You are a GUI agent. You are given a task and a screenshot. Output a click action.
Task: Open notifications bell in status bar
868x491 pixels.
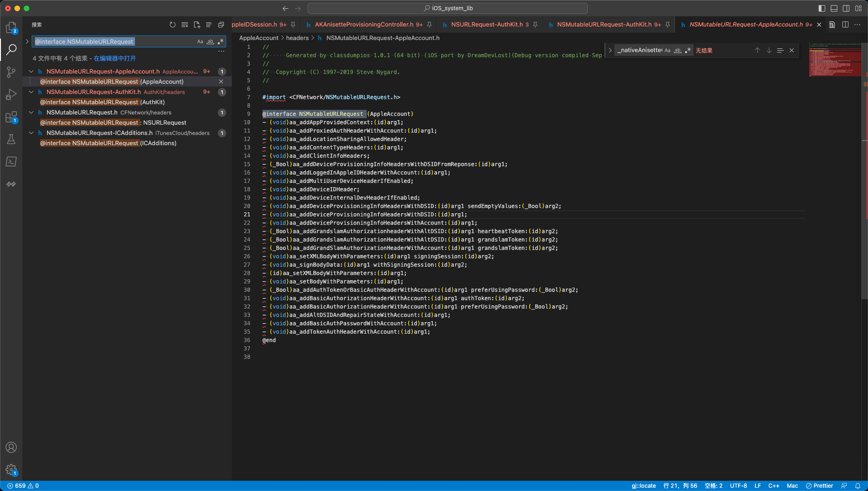858,486
